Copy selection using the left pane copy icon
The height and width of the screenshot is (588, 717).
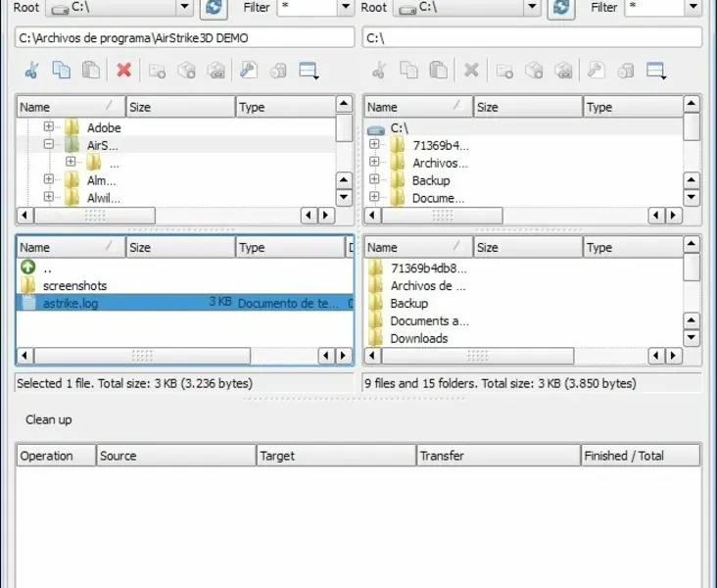(x=62, y=71)
